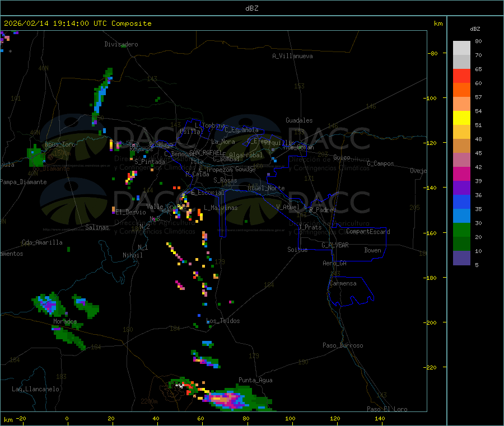Click the R_Padre location label

[x=321, y=210]
